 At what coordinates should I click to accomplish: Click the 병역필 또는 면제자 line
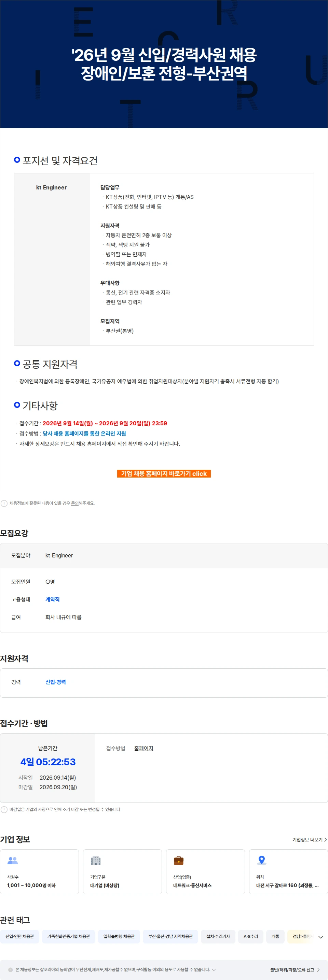[126, 254]
